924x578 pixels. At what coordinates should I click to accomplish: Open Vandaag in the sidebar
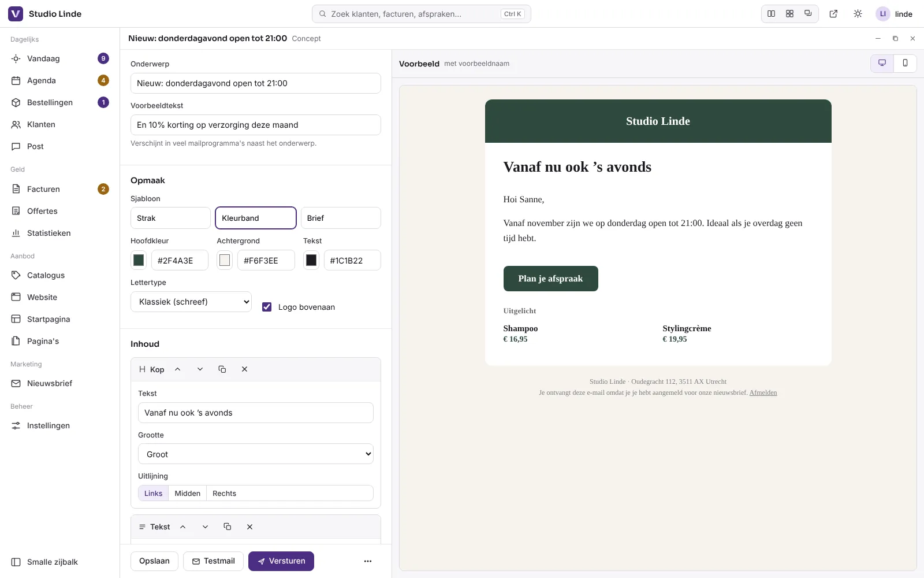coord(59,58)
